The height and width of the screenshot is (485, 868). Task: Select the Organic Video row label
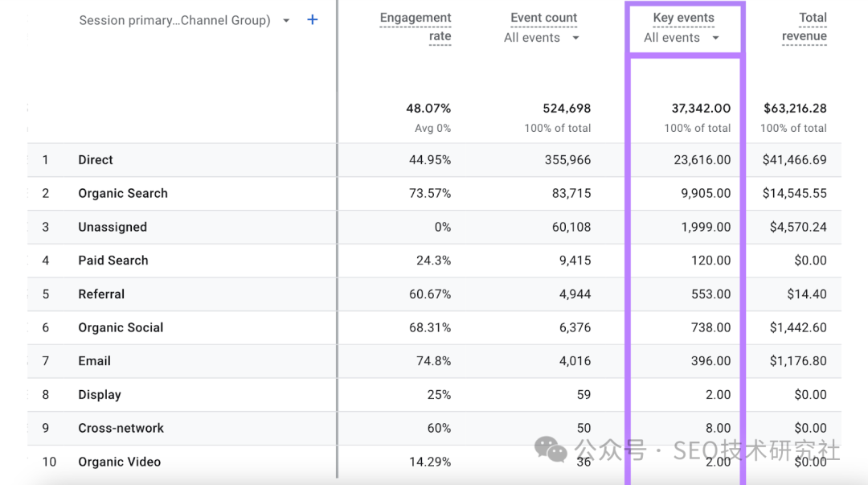120,462
